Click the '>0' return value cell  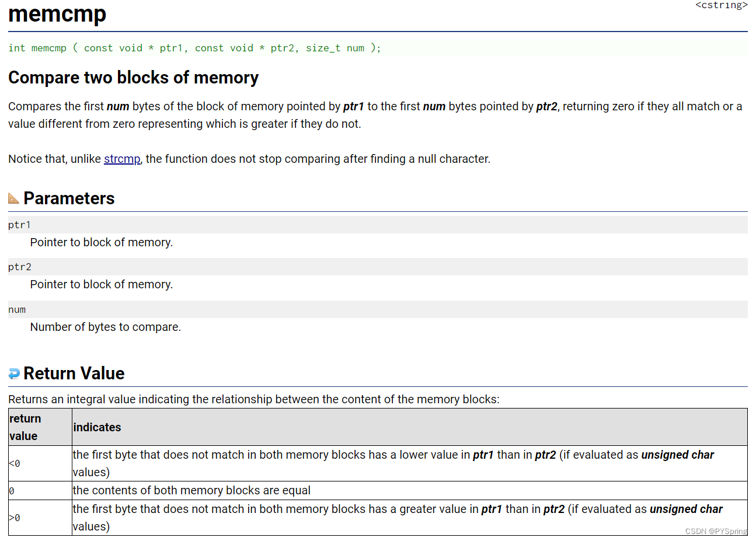coord(40,518)
